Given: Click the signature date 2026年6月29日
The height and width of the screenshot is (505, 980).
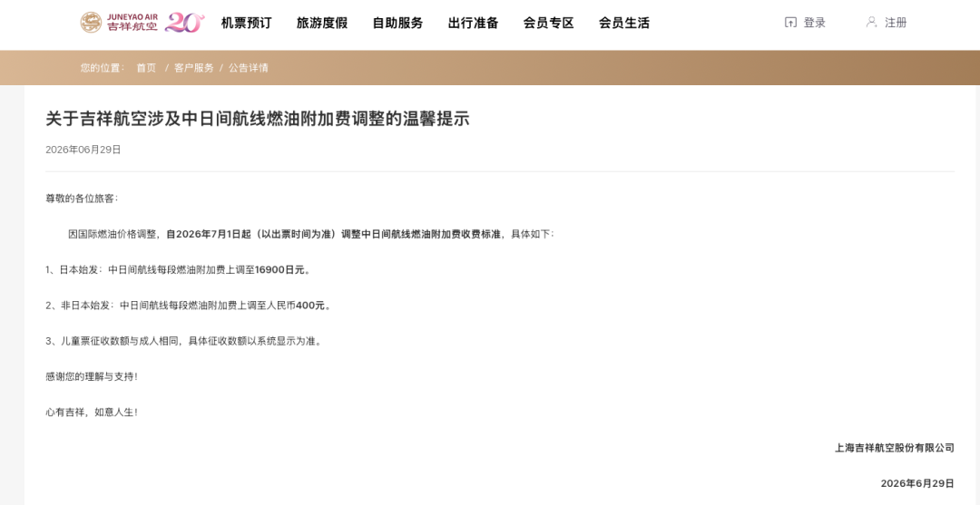Looking at the screenshot, I should (917, 483).
